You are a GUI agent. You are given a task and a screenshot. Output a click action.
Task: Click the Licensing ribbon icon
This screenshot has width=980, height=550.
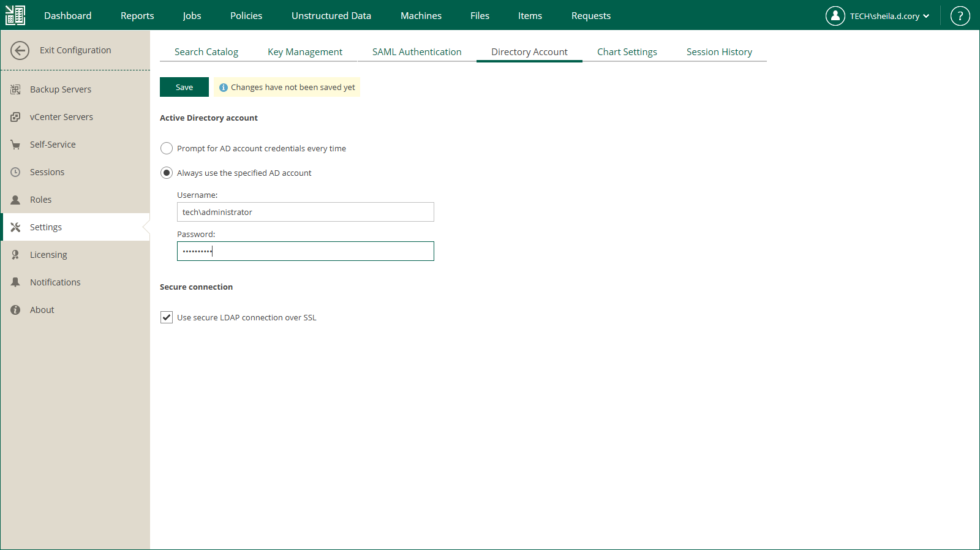click(x=15, y=255)
